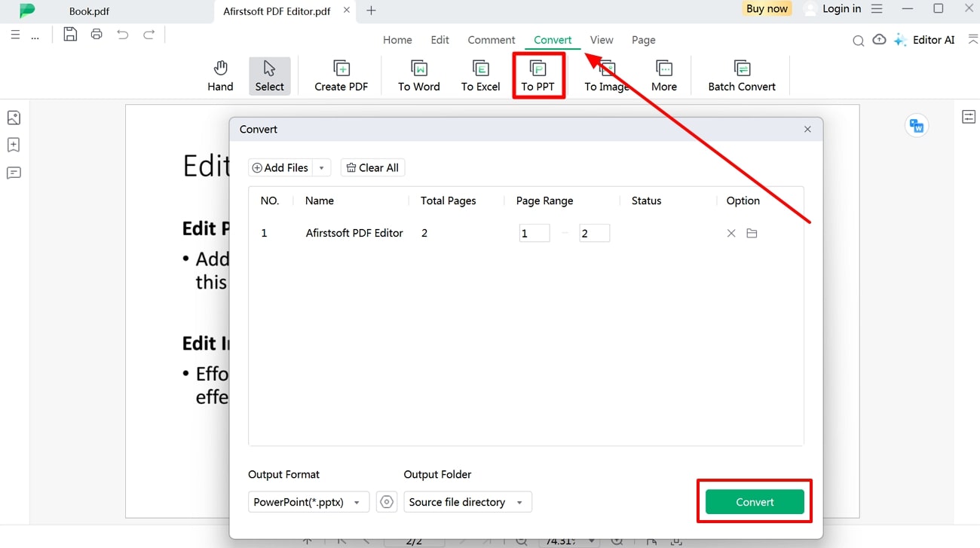Viewport: 980px width, 548px height.
Task: Click the Add Files button
Action: 280,168
